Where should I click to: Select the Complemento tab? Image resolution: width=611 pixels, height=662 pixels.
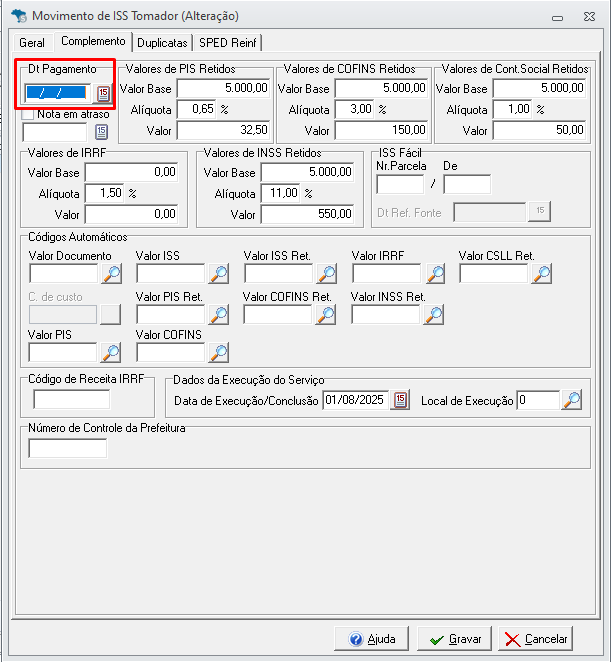click(x=93, y=41)
